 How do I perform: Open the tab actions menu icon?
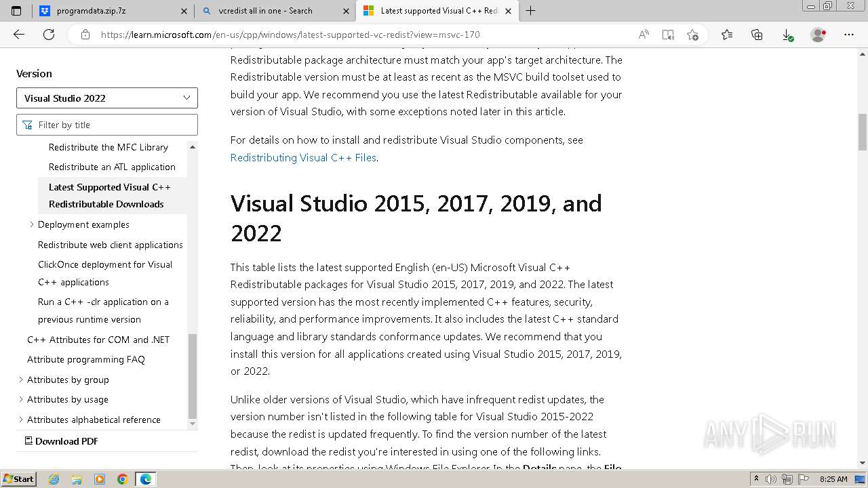coord(16,11)
